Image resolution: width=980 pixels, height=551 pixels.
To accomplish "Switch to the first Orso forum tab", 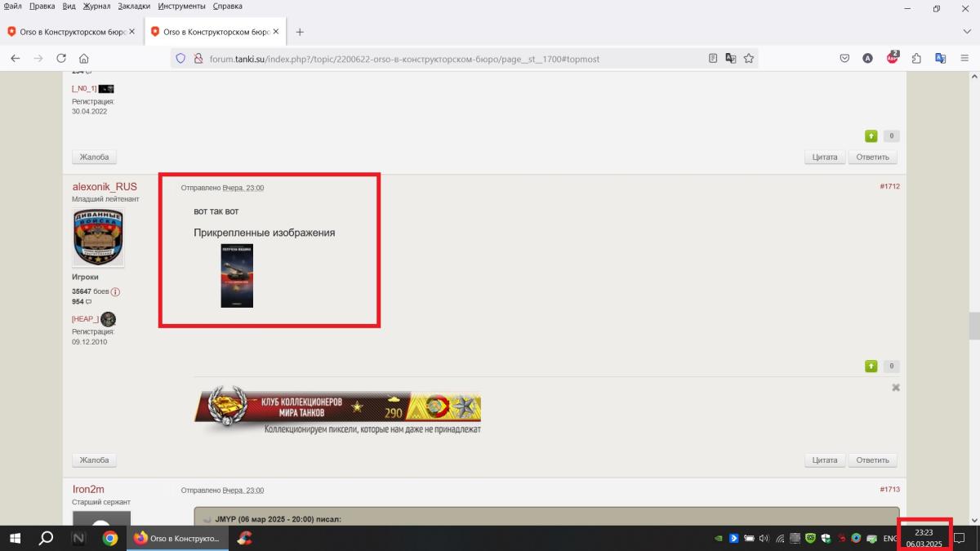I will [72, 32].
